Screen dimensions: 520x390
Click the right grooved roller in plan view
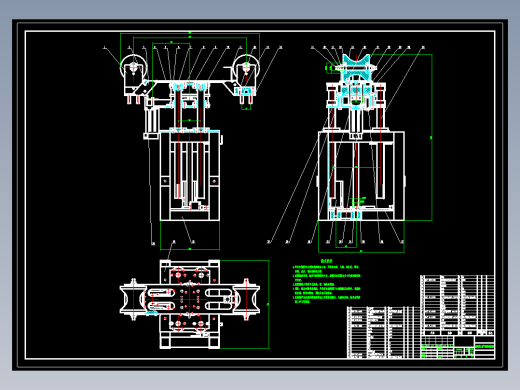[x=246, y=299]
